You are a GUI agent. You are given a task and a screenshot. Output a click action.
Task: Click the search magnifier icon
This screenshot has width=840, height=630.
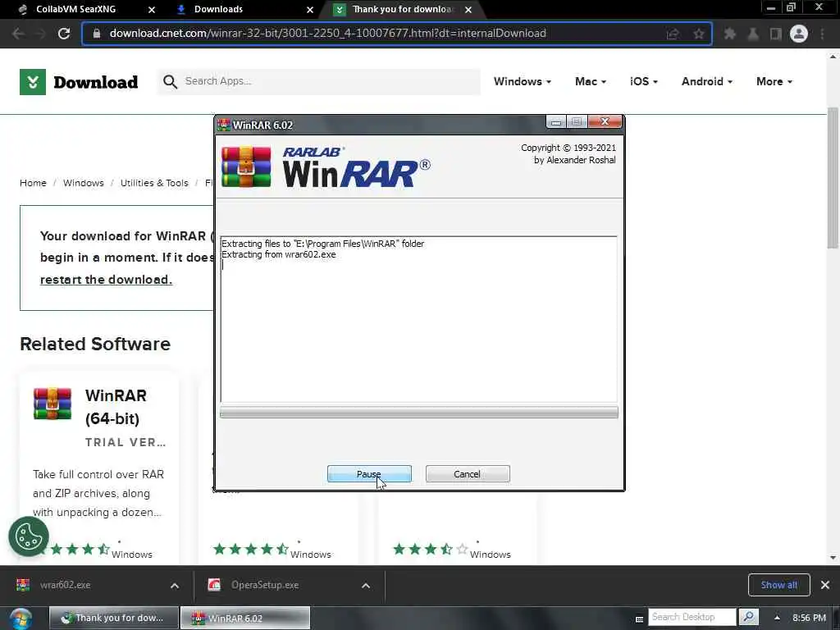coord(170,81)
